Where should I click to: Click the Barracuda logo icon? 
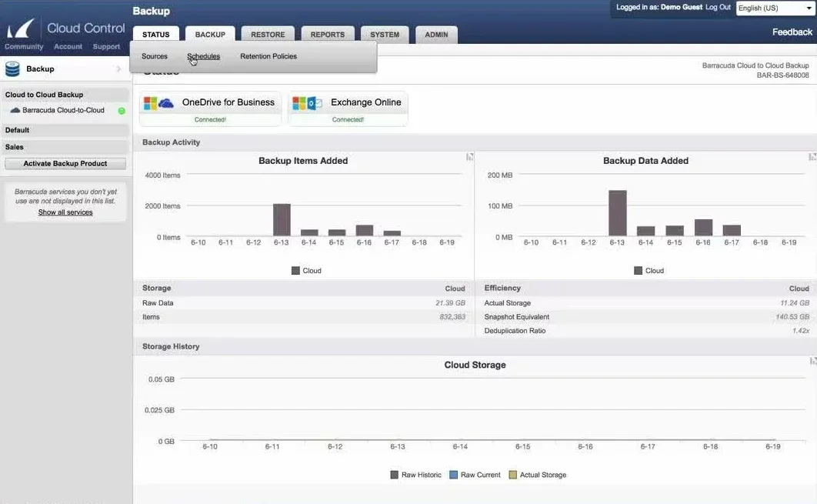[22, 28]
